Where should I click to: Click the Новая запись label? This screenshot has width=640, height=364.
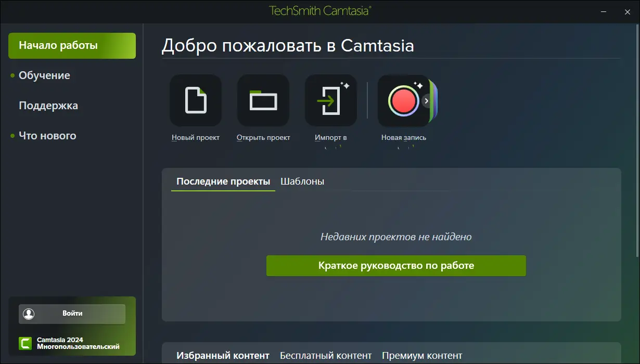tap(404, 138)
